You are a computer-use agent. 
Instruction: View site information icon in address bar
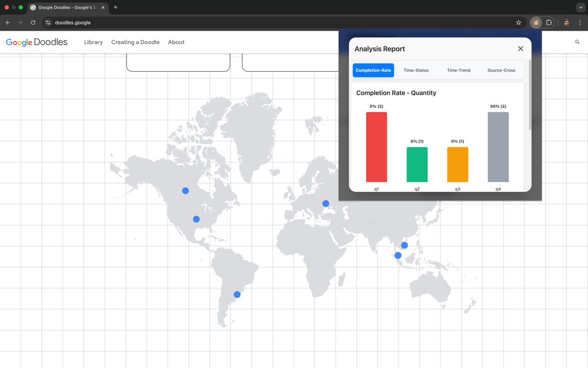48,23
